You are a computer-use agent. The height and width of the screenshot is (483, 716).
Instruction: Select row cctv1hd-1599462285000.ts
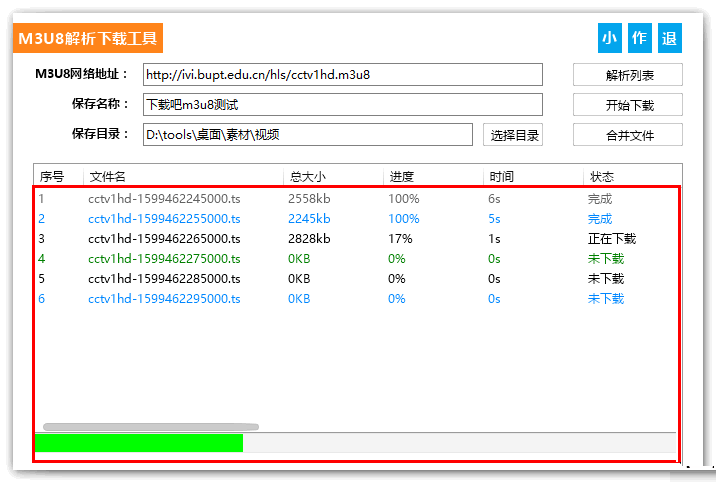tap(356, 279)
